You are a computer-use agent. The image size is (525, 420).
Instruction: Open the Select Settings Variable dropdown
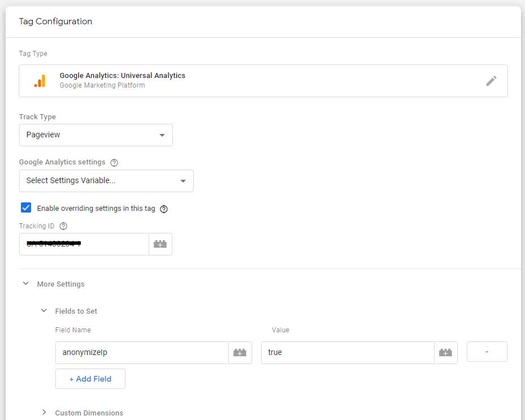coord(106,181)
